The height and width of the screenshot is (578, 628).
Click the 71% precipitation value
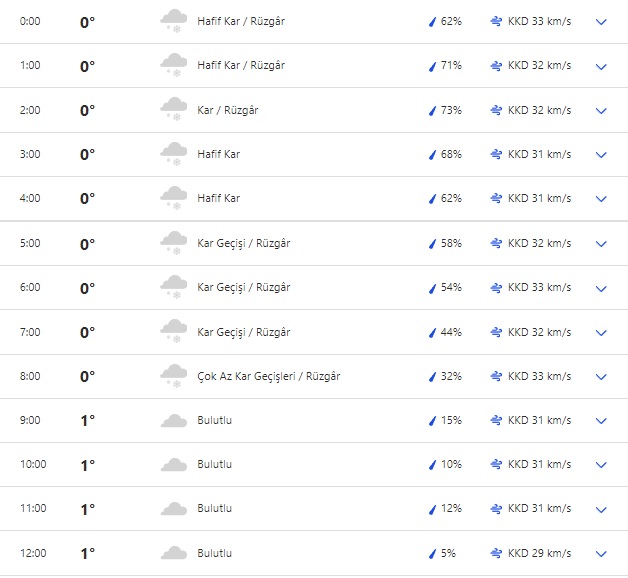(x=451, y=65)
